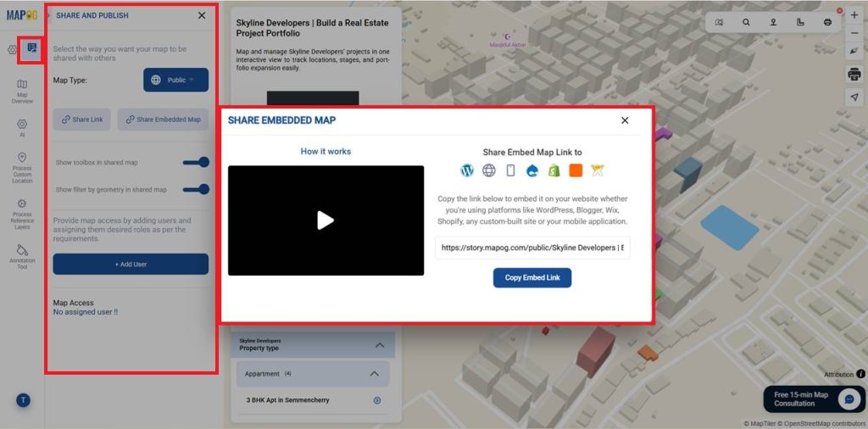Click the website globe icon in dialog

pyautogui.click(x=489, y=170)
